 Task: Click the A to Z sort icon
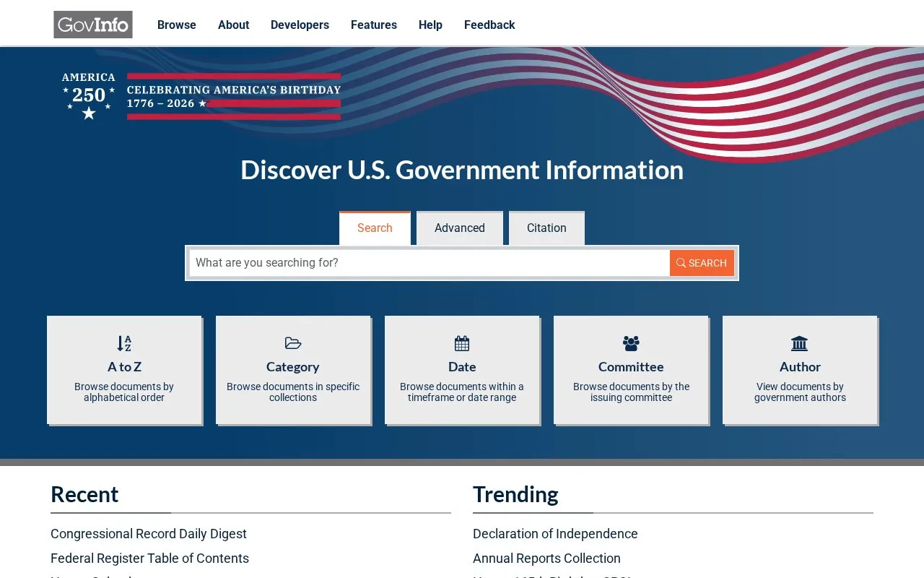124,343
